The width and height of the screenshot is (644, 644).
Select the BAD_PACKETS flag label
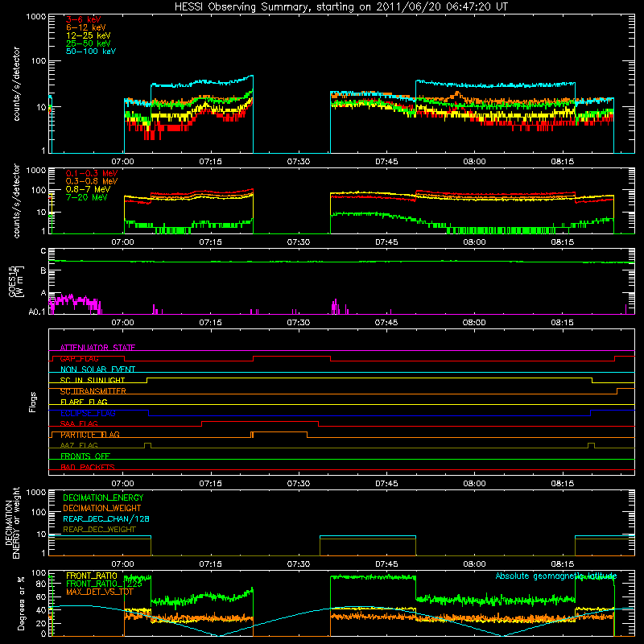(x=88, y=467)
